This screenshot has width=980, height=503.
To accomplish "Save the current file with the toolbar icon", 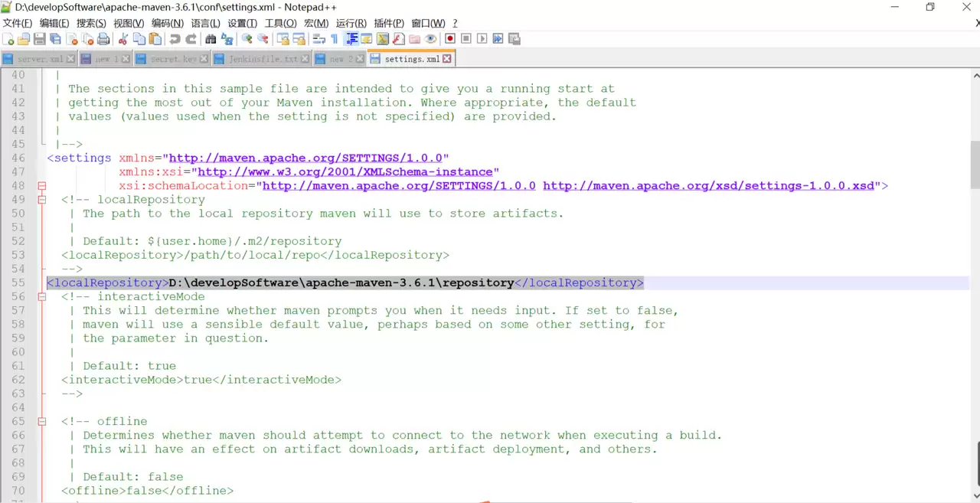I will [x=40, y=39].
